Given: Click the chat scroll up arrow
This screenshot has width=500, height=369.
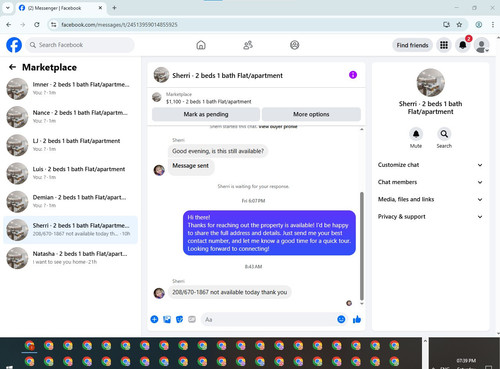Looking at the screenshot, I should [362, 129].
